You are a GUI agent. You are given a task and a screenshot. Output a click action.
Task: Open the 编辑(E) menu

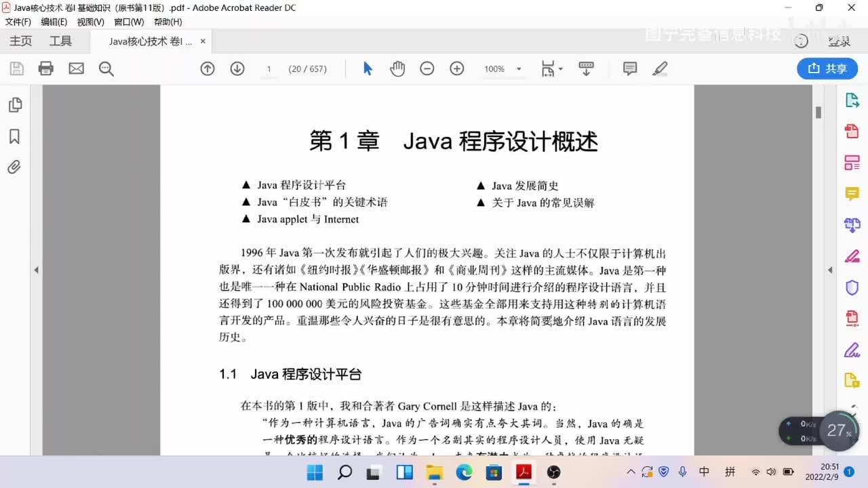pos(54,22)
